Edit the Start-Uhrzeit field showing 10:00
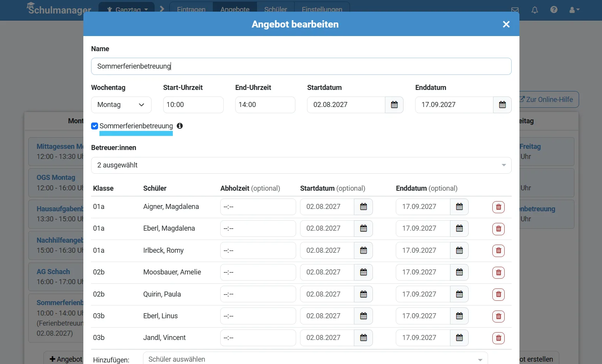The height and width of the screenshot is (364, 602). (x=193, y=105)
